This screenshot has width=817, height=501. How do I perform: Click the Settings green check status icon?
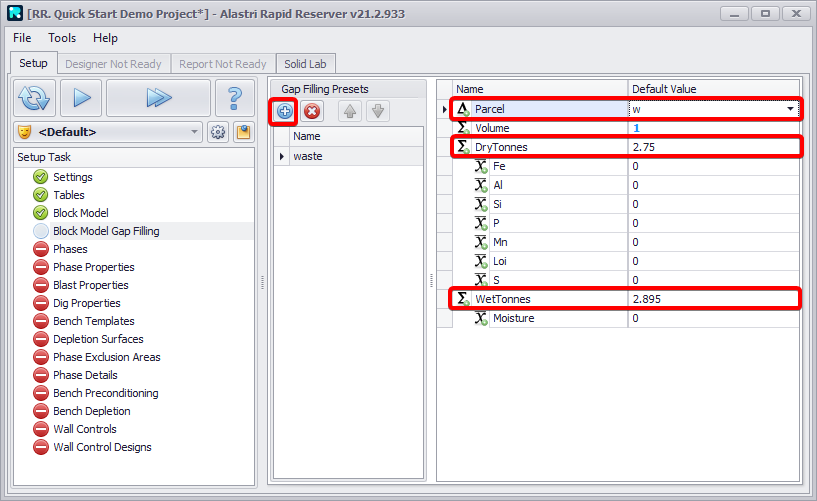click(x=41, y=177)
